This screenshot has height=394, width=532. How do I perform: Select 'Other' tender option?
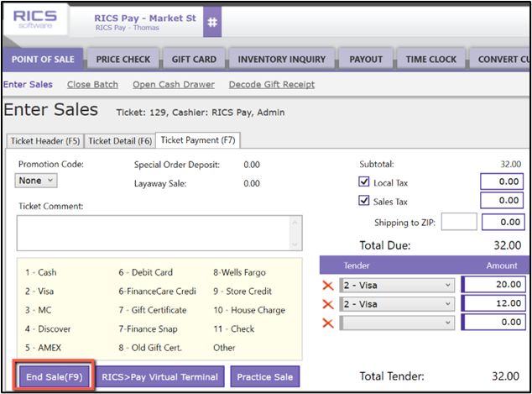[224, 348]
